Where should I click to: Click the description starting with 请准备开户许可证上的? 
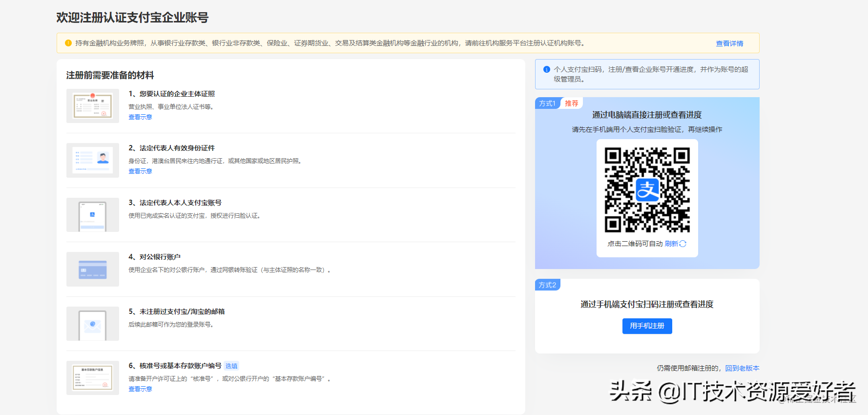point(231,379)
